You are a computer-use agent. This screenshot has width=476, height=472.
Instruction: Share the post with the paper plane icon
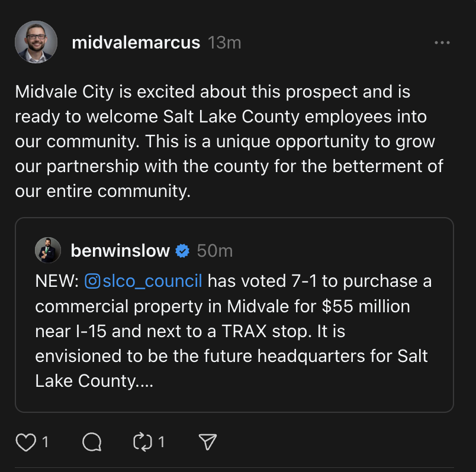207,442
